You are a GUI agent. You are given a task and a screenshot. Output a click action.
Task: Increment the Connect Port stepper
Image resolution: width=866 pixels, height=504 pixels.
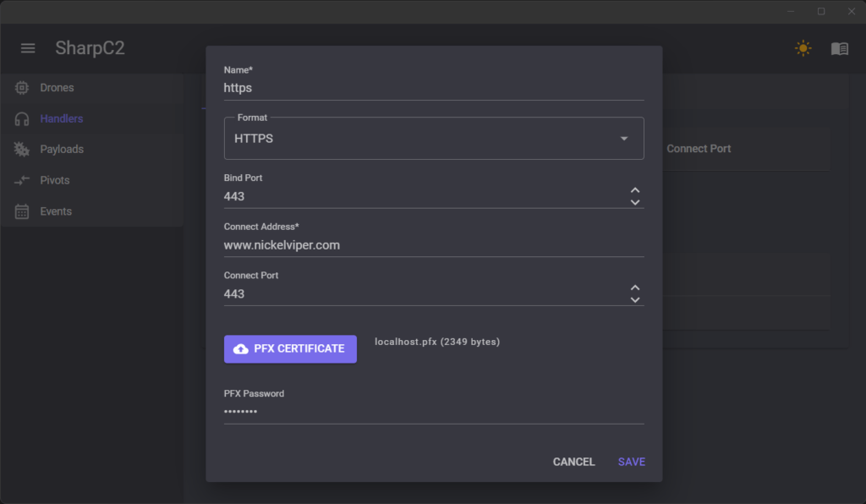tap(635, 288)
